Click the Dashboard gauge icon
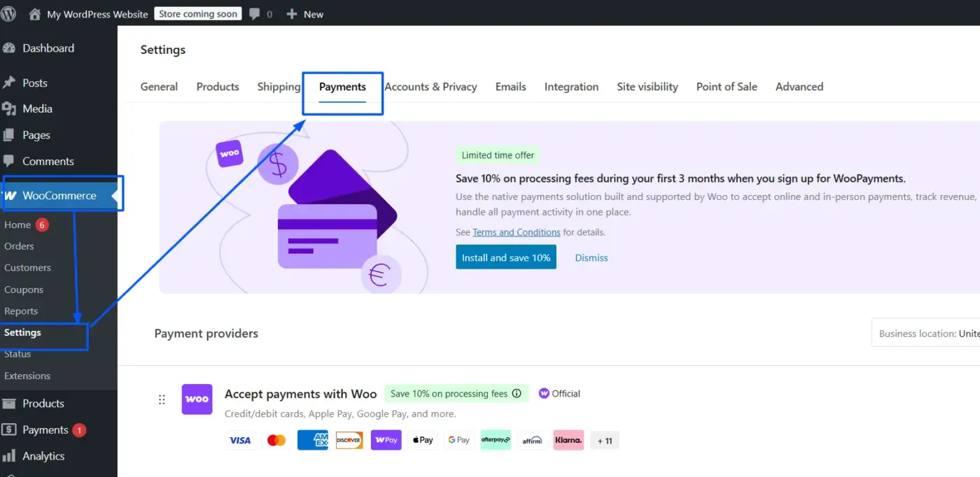 9,48
